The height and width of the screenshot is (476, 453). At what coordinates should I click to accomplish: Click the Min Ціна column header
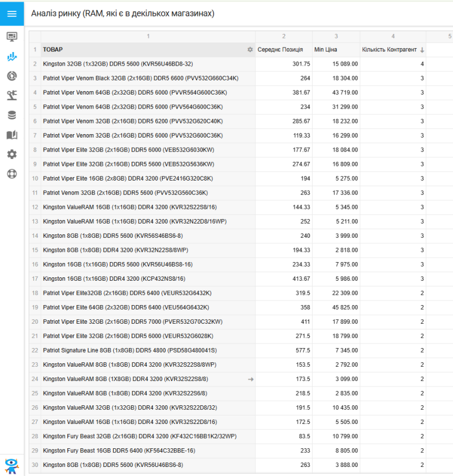pos(326,50)
